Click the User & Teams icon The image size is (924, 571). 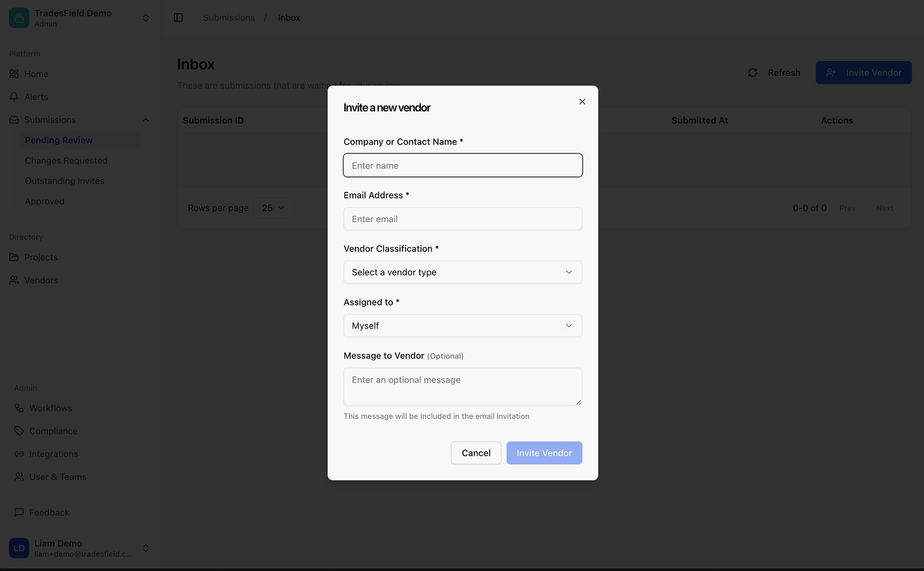tap(19, 477)
